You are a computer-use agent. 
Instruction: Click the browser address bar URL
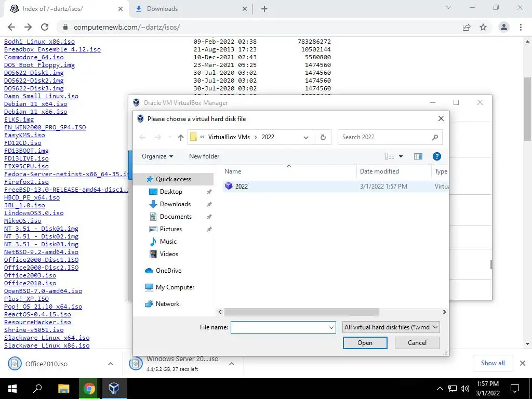pos(127,27)
